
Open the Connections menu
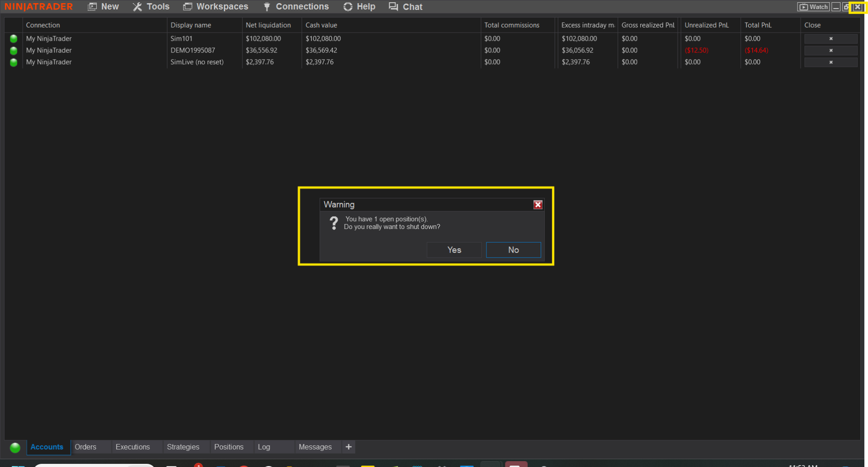click(296, 7)
